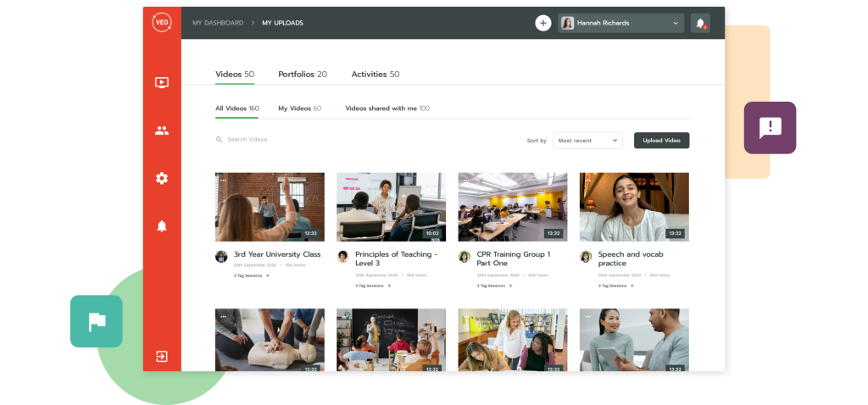The height and width of the screenshot is (405, 868).
Task: Open 3rd Year University Class title
Action: tap(277, 254)
